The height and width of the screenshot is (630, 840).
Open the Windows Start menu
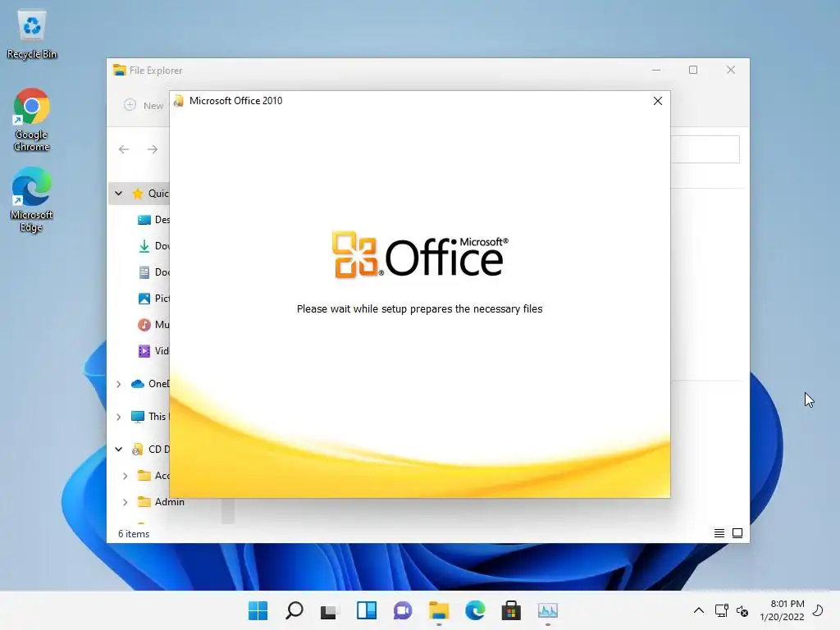(x=258, y=610)
